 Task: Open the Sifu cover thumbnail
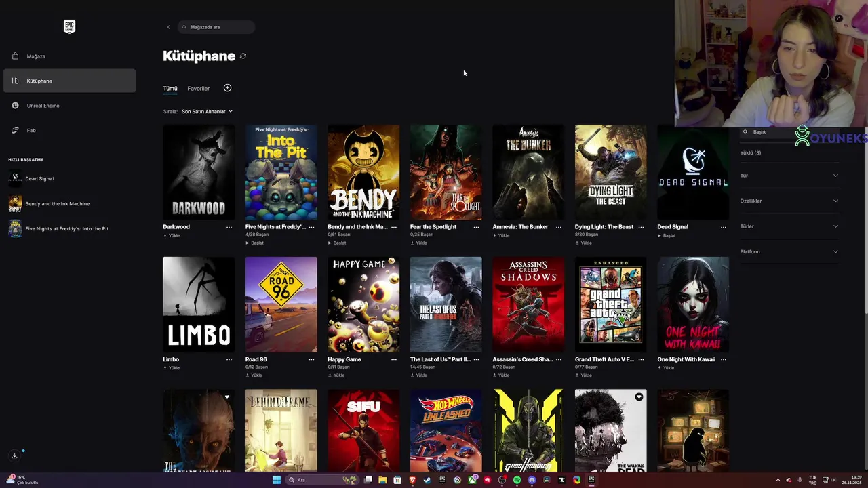tap(363, 430)
